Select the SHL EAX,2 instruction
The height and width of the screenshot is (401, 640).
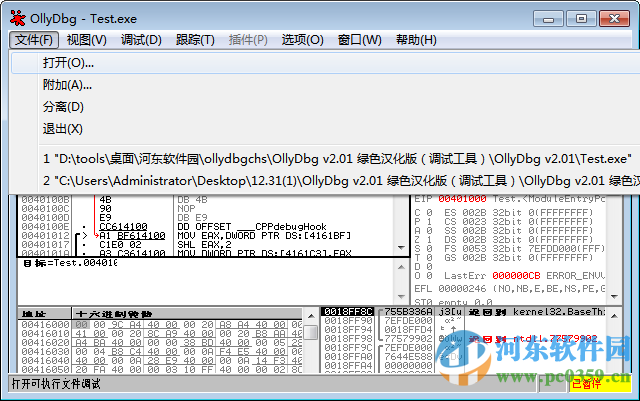tap(204, 245)
